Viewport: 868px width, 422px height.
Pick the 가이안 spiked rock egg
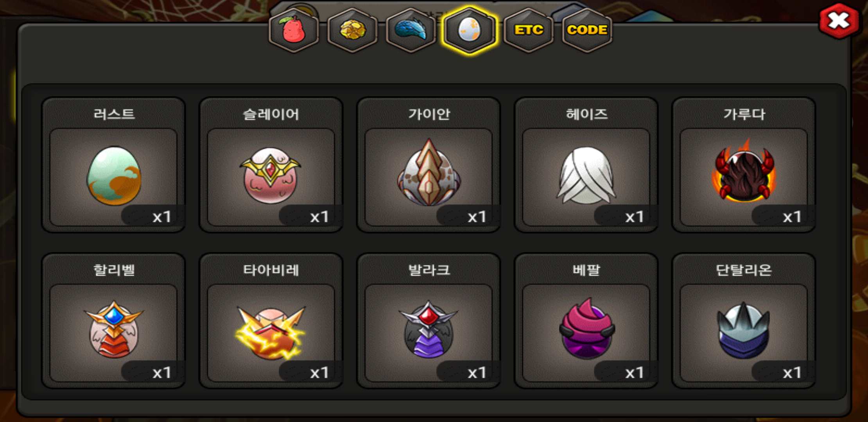(429, 177)
